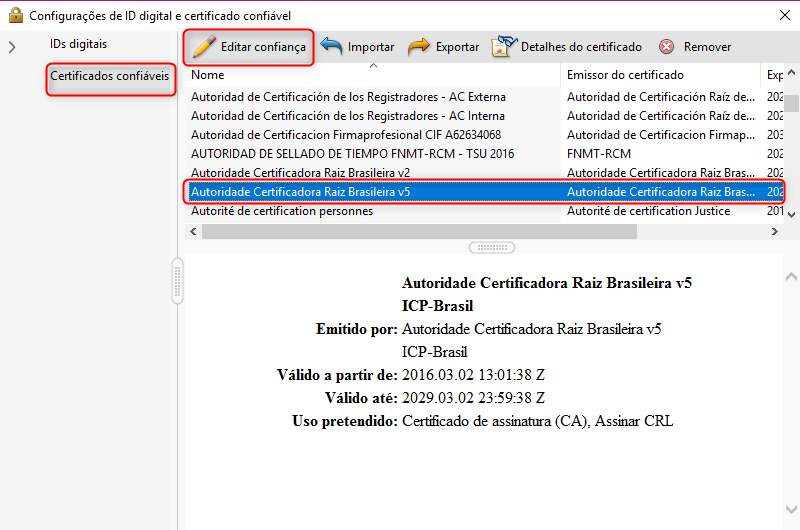Click the vertical scrollbar down arrow
Viewport: 800px width, 530px height.
point(791,212)
